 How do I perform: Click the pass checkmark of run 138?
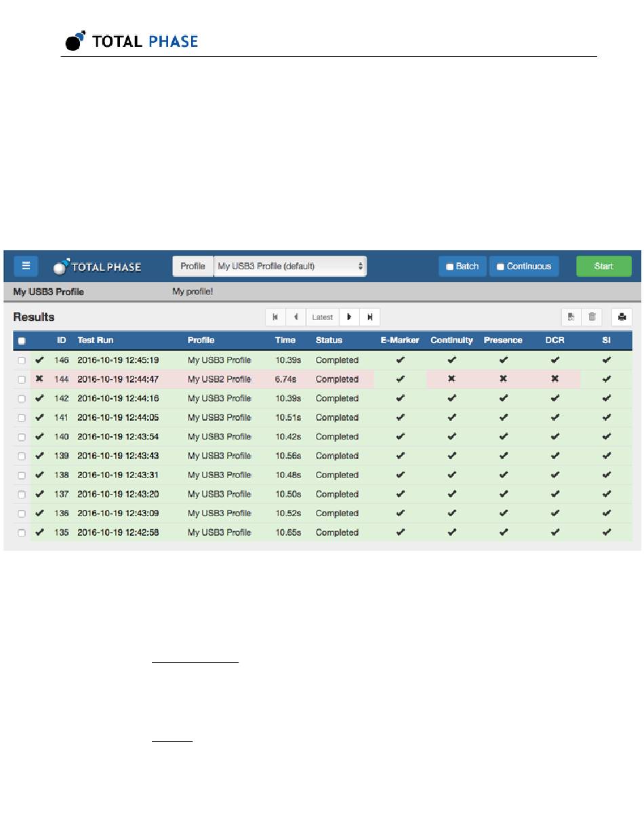pos(39,475)
